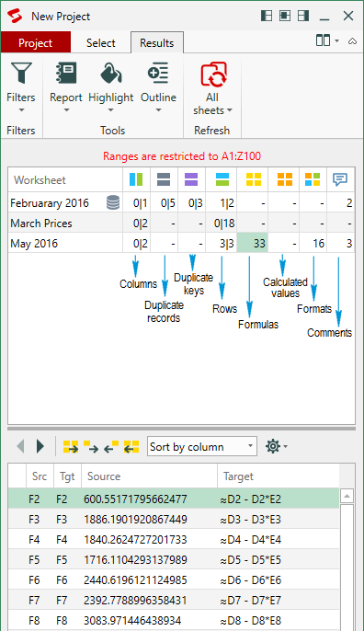Dock panel to the right side
This screenshot has width=364, height=631.
tap(303, 16)
